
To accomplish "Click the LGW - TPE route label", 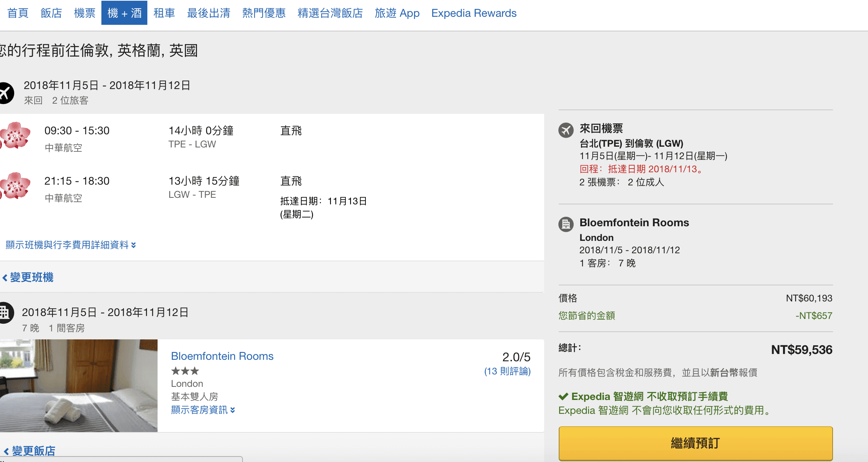I will (192, 195).
